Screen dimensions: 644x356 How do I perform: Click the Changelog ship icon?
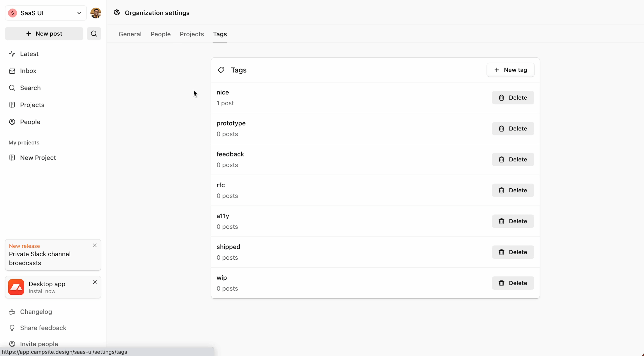click(12, 312)
